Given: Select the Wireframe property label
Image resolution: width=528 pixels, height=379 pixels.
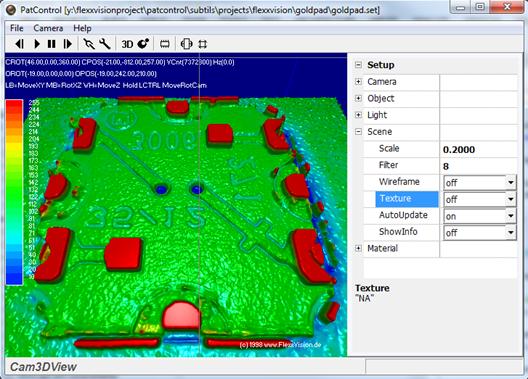Looking at the screenshot, I should 399,182.
